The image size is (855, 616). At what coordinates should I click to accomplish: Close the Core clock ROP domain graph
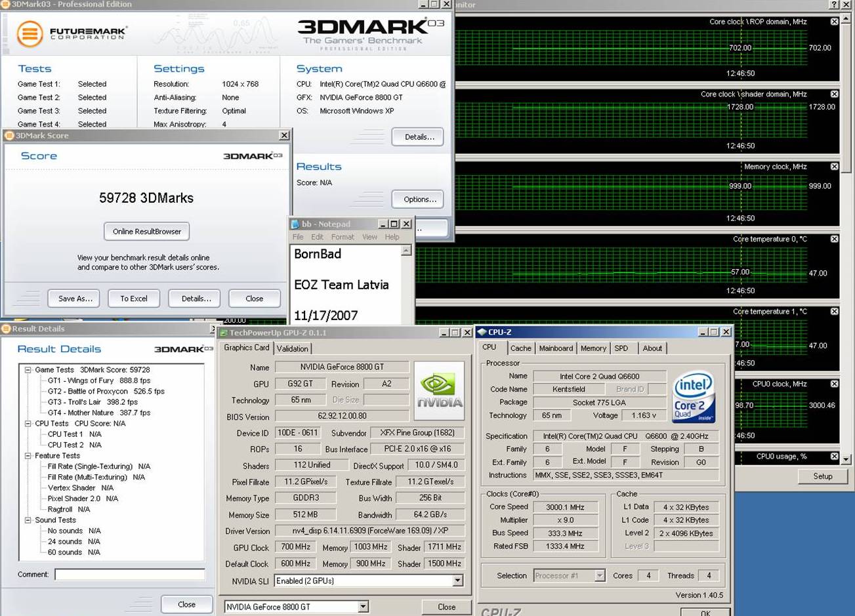(834, 22)
